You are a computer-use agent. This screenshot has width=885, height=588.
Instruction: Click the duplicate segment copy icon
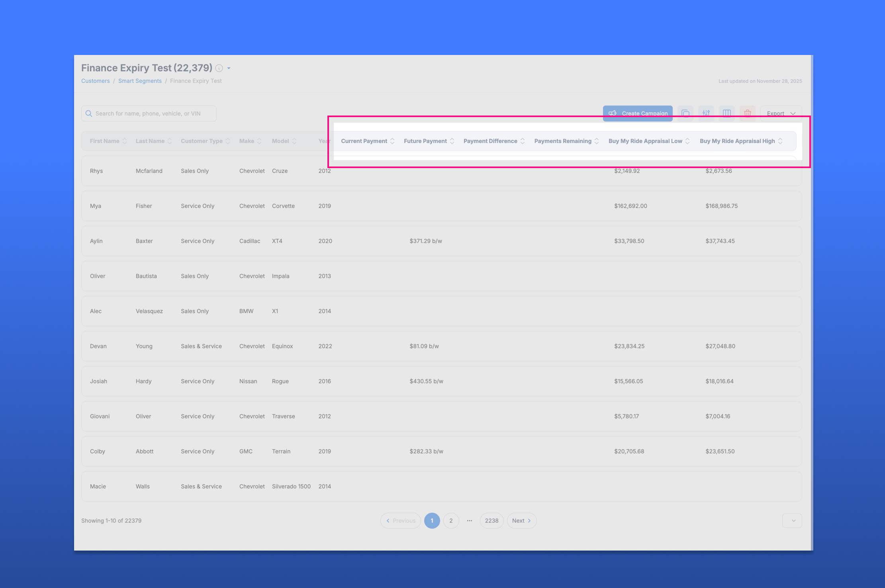(x=685, y=113)
